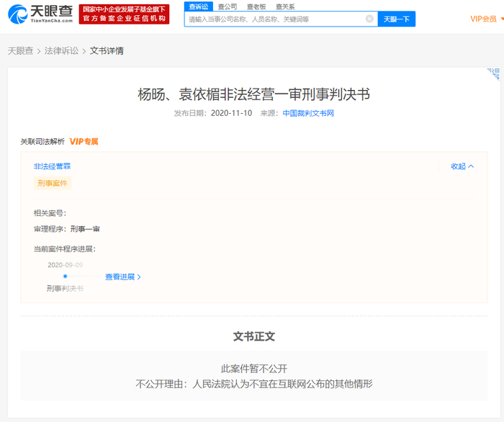
Task: Expand case progress via 查看进展
Action: tap(122, 277)
